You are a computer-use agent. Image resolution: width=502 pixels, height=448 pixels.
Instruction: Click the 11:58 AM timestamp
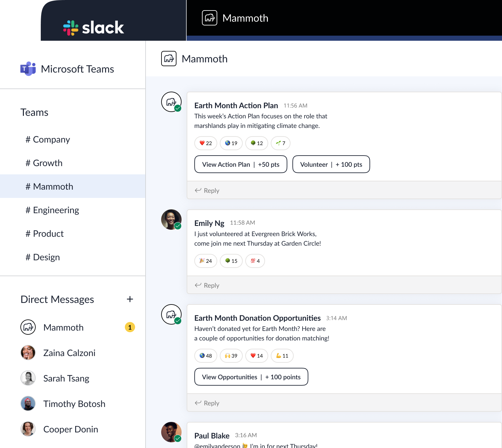coord(242,223)
